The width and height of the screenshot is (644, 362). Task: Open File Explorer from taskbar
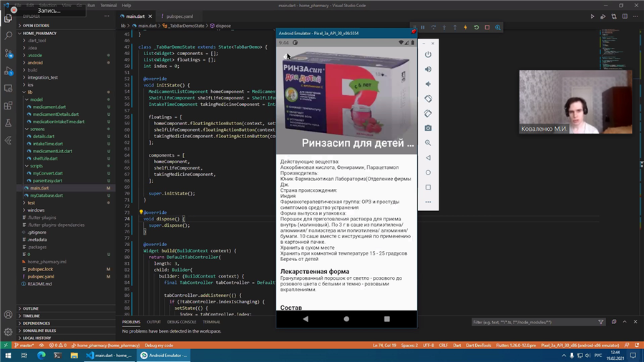(74, 356)
